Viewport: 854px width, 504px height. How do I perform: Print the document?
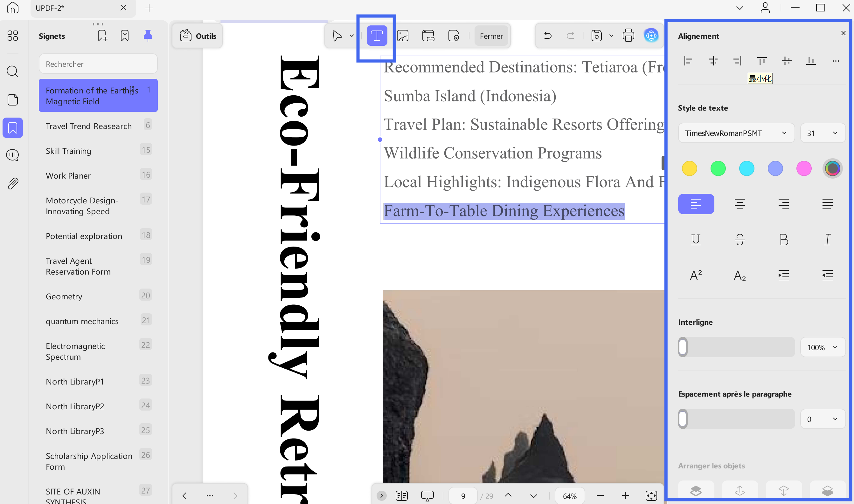click(x=628, y=36)
